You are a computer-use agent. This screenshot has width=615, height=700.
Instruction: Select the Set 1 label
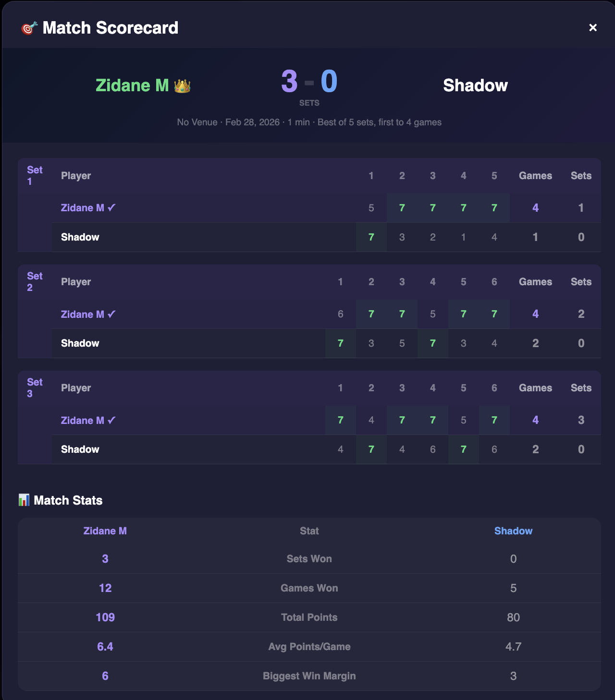pos(34,175)
